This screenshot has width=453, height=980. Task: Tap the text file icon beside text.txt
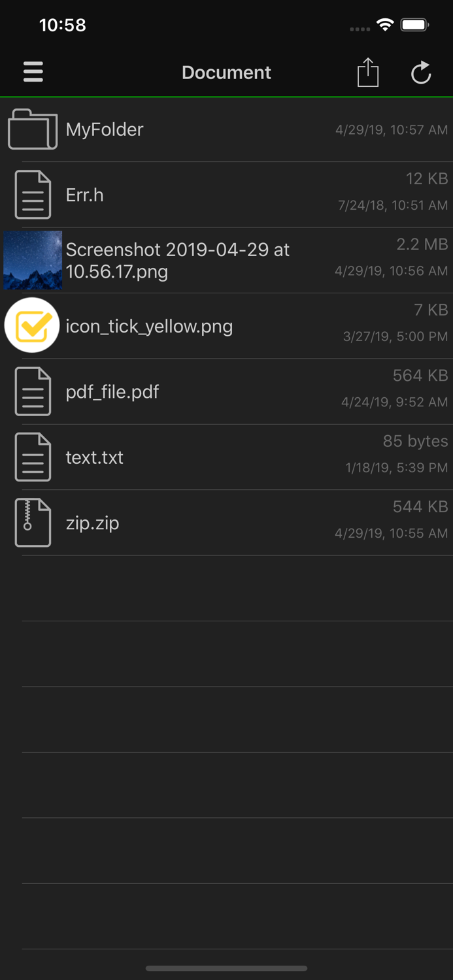pyautogui.click(x=33, y=456)
